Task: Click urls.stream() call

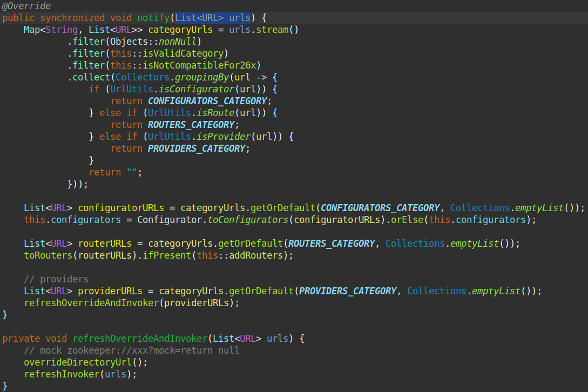Action: pyautogui.click(x=263, y=30)
